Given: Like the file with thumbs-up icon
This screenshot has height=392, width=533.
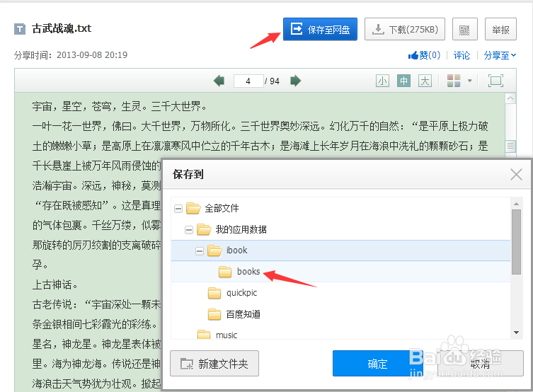Looking at the screenshot, I should click(424, 55).
